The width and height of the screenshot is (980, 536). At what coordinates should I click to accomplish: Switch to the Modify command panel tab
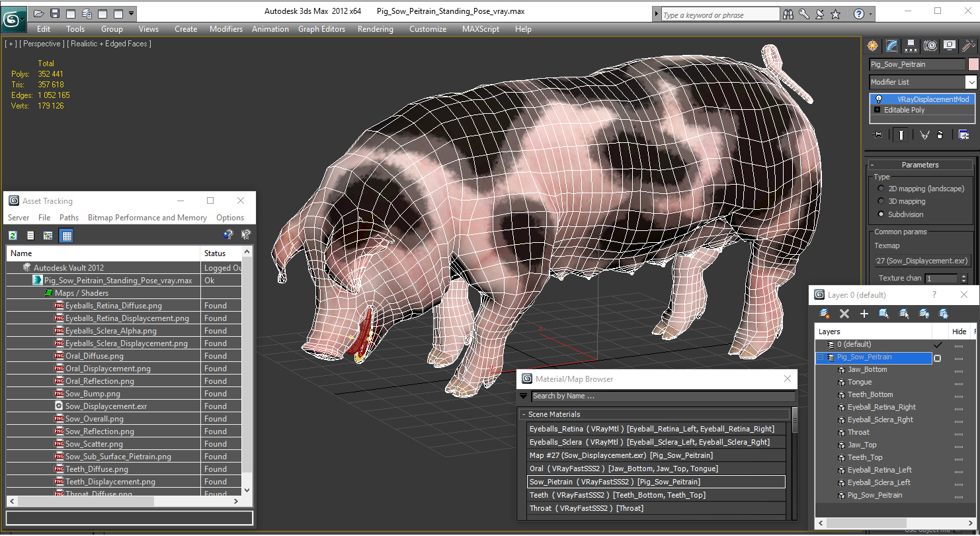point(892,46)
